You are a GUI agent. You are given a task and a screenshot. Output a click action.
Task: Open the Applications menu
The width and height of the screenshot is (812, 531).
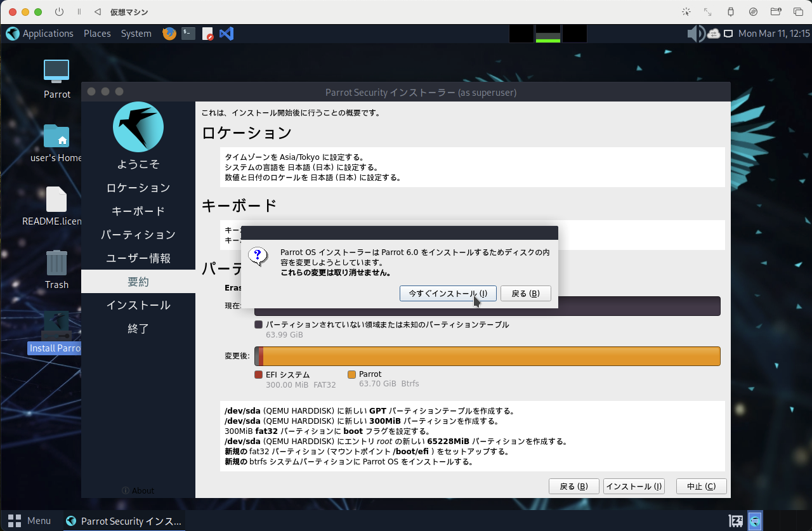tap(48, 34)
